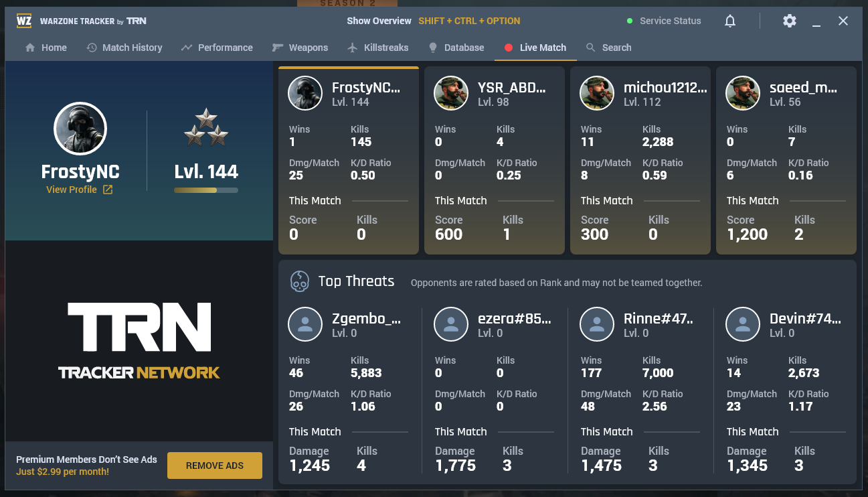Click the Top Threats skull icon
The height and width of the screenshot is (497, 868).
point(300,281)
